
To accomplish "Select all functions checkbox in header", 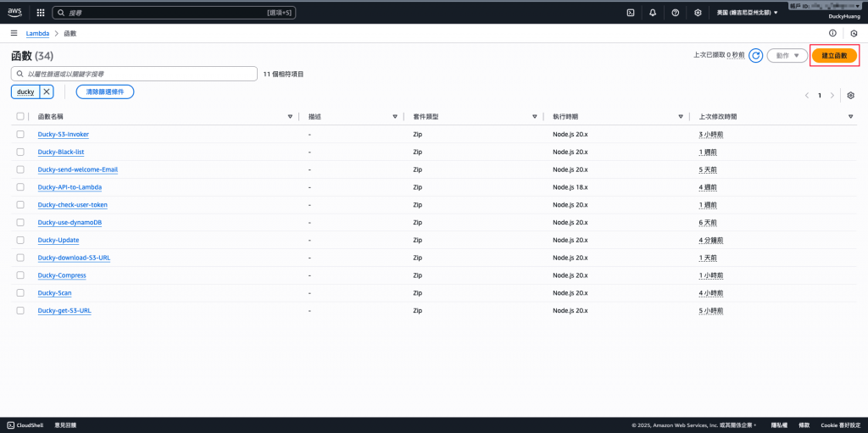I will (x=20, y=116).
